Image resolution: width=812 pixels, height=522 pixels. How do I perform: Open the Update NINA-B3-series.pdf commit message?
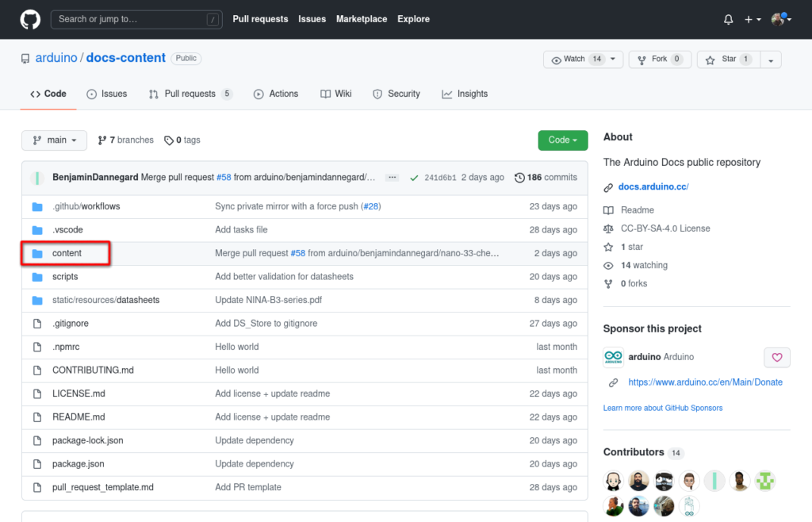[x=268, y=300]
